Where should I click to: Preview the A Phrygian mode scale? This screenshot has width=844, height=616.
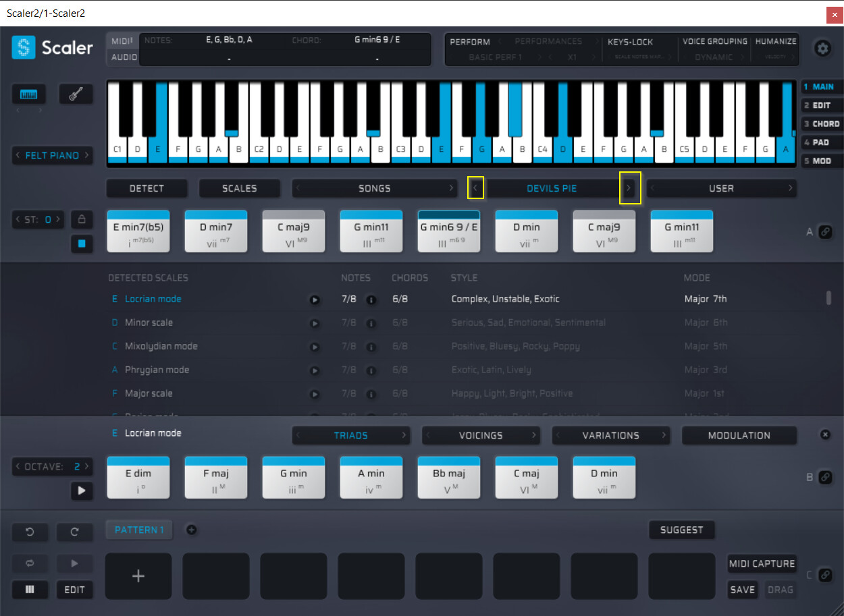(x=315, y=370)
